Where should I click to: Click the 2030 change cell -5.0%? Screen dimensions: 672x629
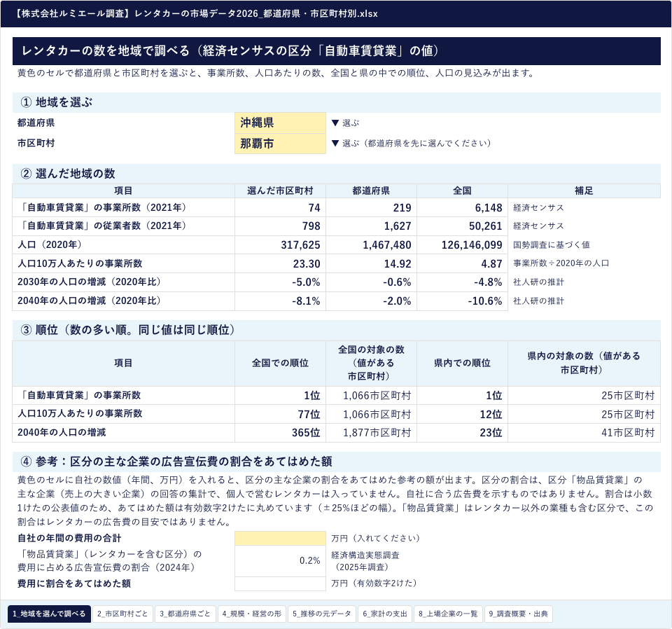[280, 282]
